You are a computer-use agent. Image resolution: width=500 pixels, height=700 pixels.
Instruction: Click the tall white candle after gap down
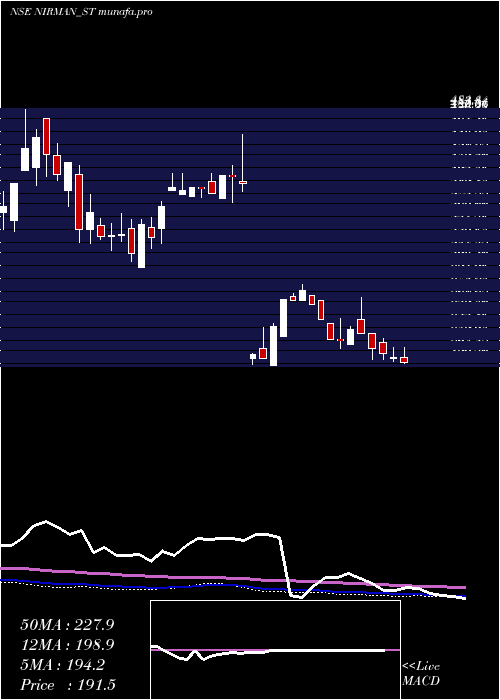click(x=273, y=346)
